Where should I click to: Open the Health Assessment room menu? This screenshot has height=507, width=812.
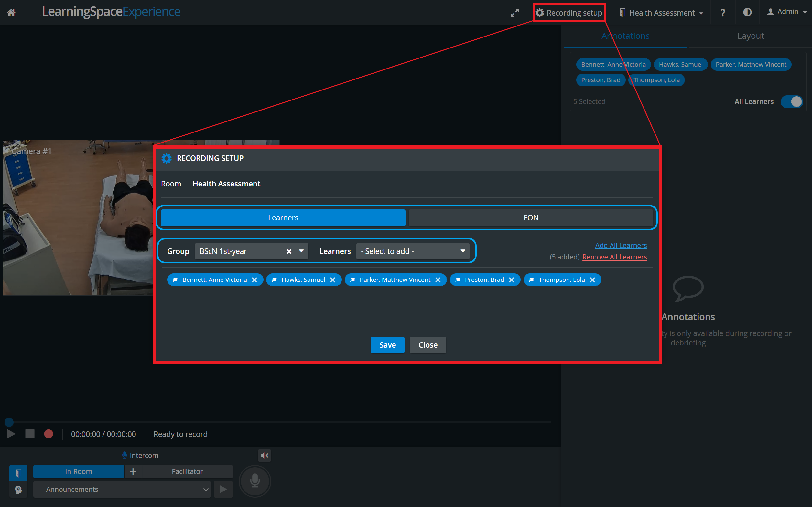(x=661, y=13)
